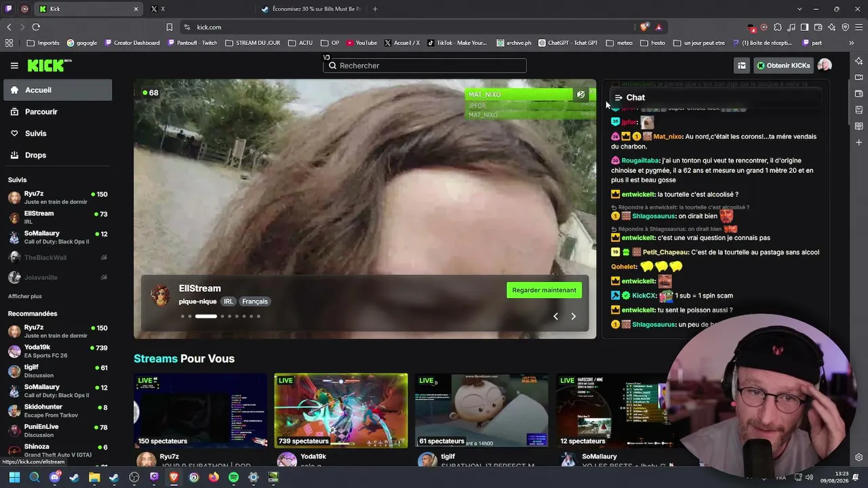Click Regarder maintenant button
The image size is (868, 488).
(544, 290)
